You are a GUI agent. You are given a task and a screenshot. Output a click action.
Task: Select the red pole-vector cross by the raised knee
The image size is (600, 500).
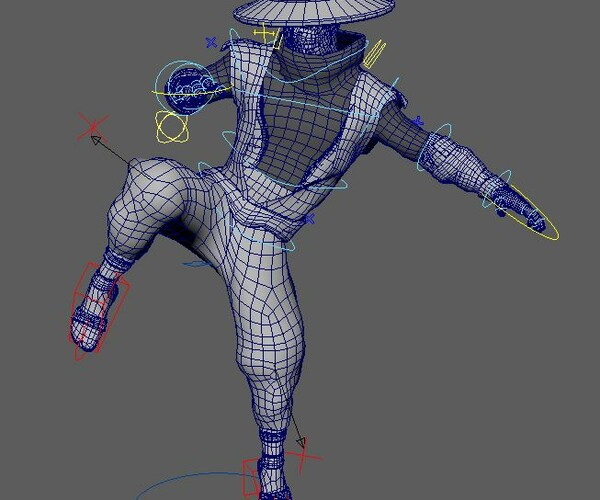click(93, 127)
